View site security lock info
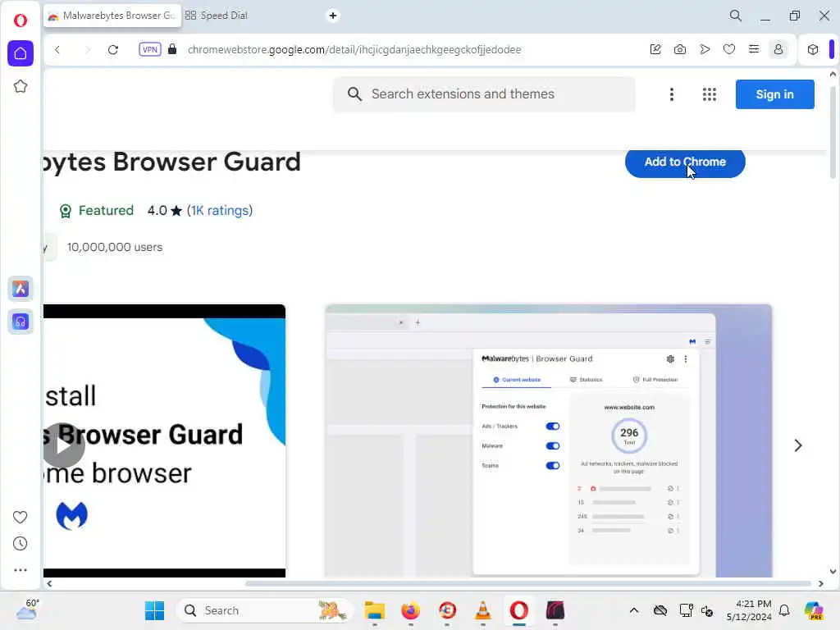840x630 pixels. (x=172, y=49)
